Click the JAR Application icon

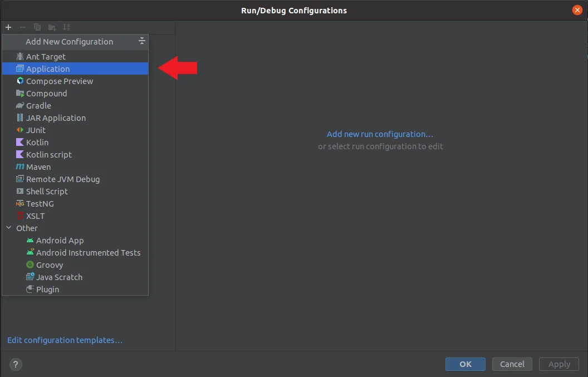tap(20, 118)
